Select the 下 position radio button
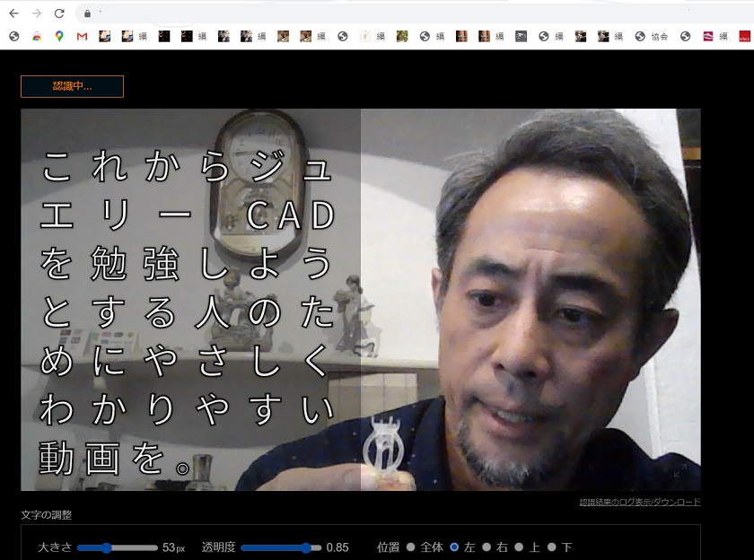The width and height of the screenshot is (754, 560). click(552, 547)
